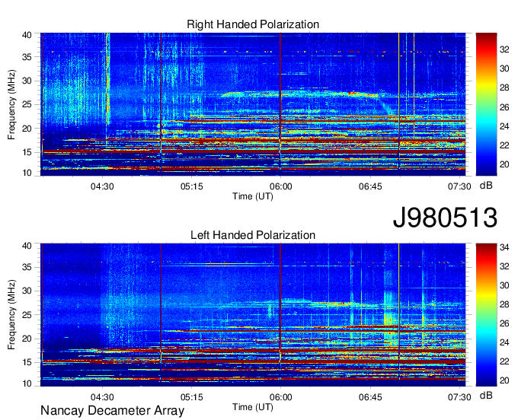Click the 06:00 time tick on the top plot
The height and width of the screenshot is (420, 518).
(281, 186)
